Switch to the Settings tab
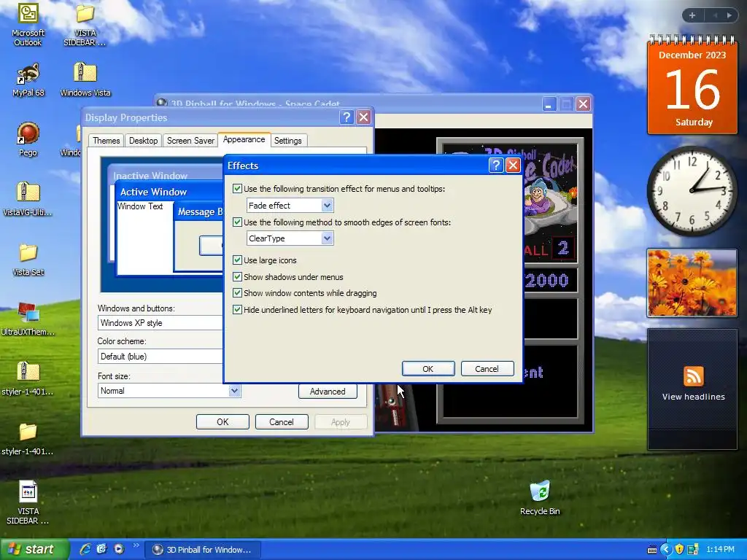747x560 pixels. click(x=287, y=141)
